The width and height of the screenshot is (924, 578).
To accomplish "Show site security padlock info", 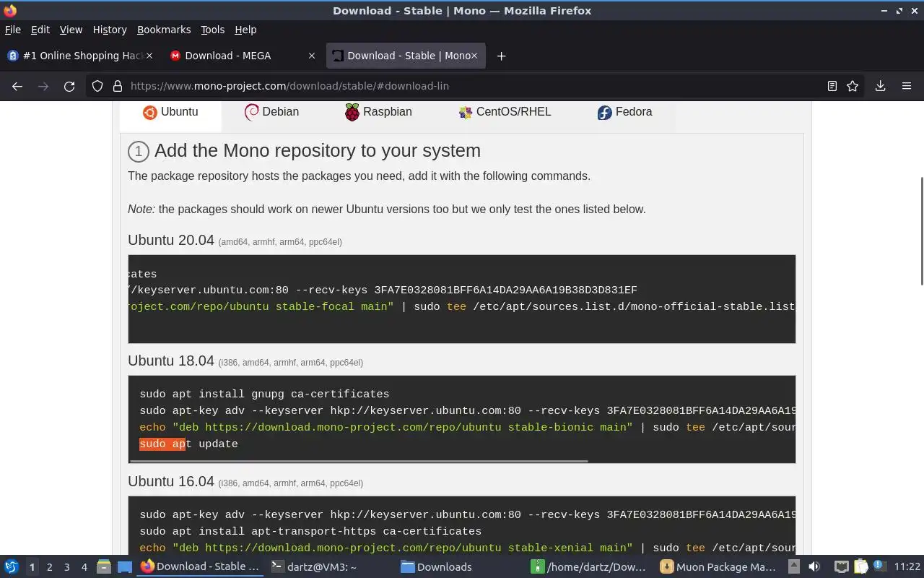I will [x=117, y=86].
